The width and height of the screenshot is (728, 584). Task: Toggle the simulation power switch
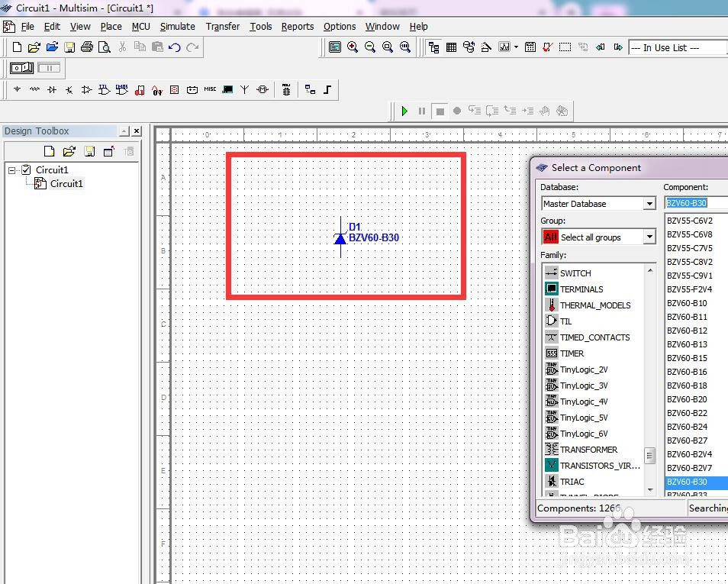click(22, 68)
